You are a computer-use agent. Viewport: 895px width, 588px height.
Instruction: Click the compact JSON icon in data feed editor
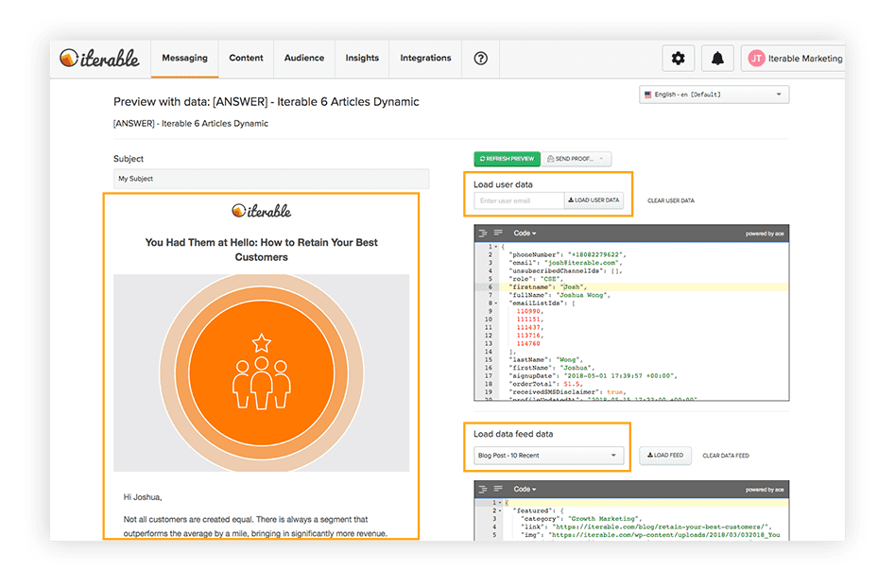(498, 489)
